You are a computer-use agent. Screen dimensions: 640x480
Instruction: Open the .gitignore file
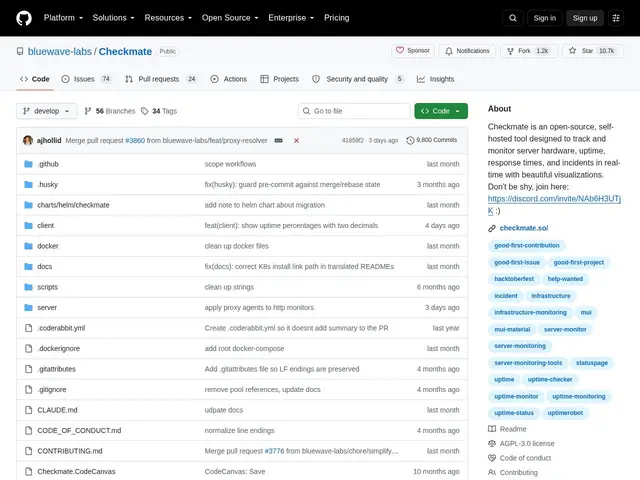pyautogui.click(x=52, y=389)
